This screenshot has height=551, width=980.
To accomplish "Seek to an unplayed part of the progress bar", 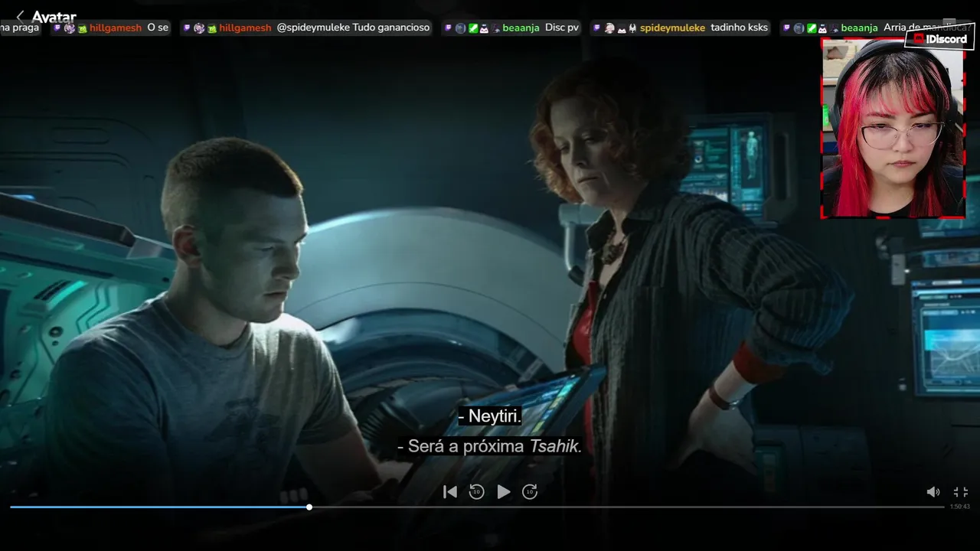I will coord(628,507).
